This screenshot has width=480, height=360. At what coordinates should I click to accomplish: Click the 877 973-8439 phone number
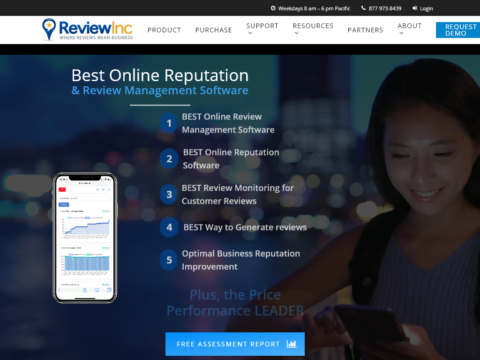point(385,8)
